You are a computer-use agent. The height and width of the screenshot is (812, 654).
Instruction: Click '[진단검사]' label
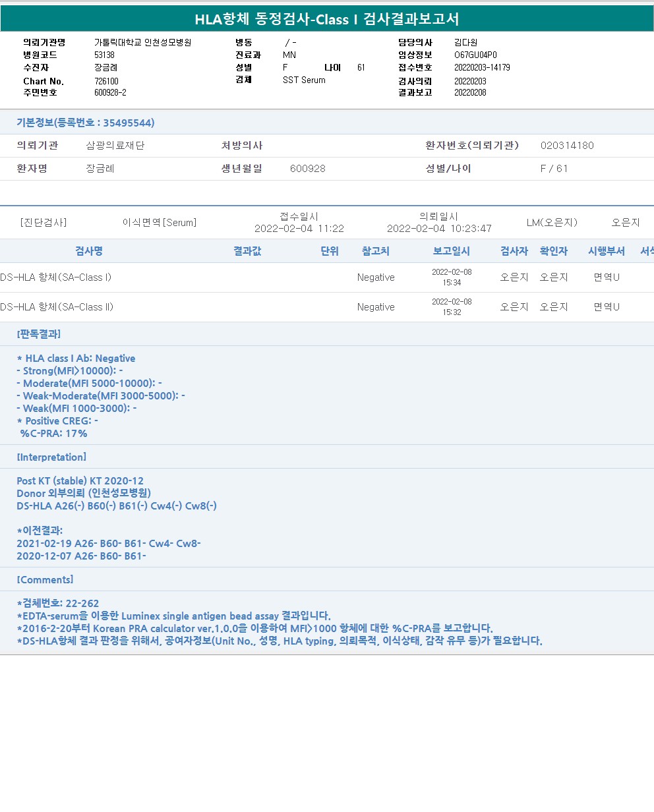43,222
